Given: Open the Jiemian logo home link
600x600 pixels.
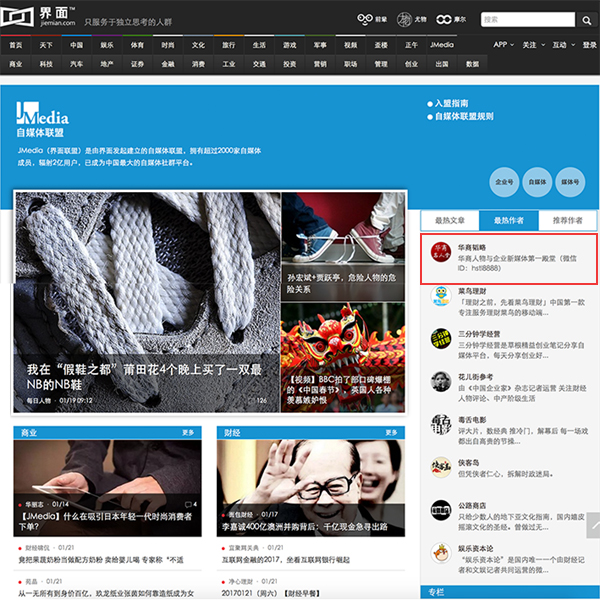Looking at the screenshot, I should [38, 17].
